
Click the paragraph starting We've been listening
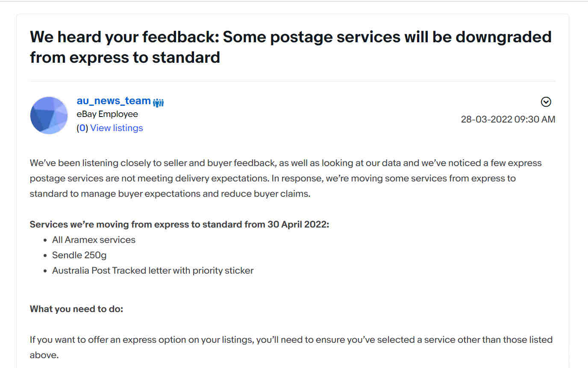coord(286,178)
